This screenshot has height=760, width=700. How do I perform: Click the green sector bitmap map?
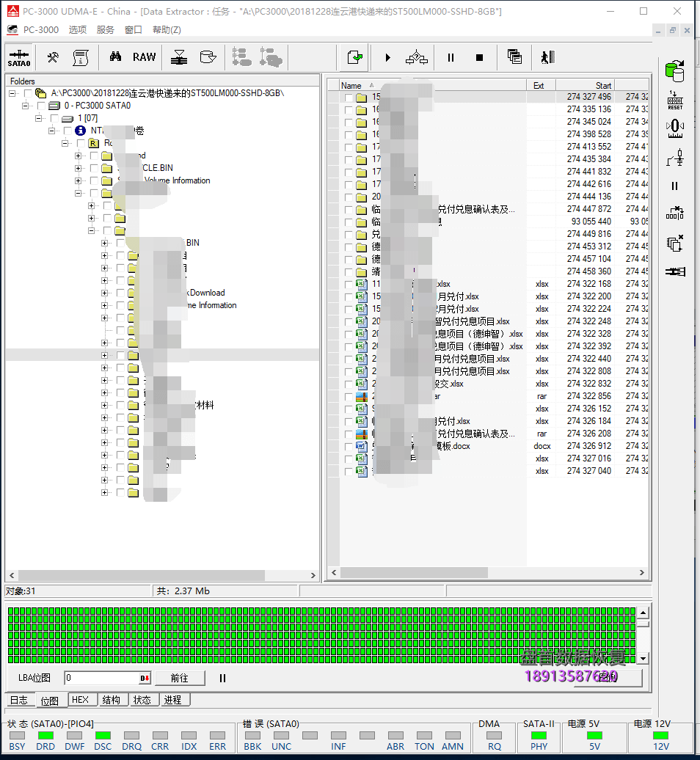pos(321,635)
